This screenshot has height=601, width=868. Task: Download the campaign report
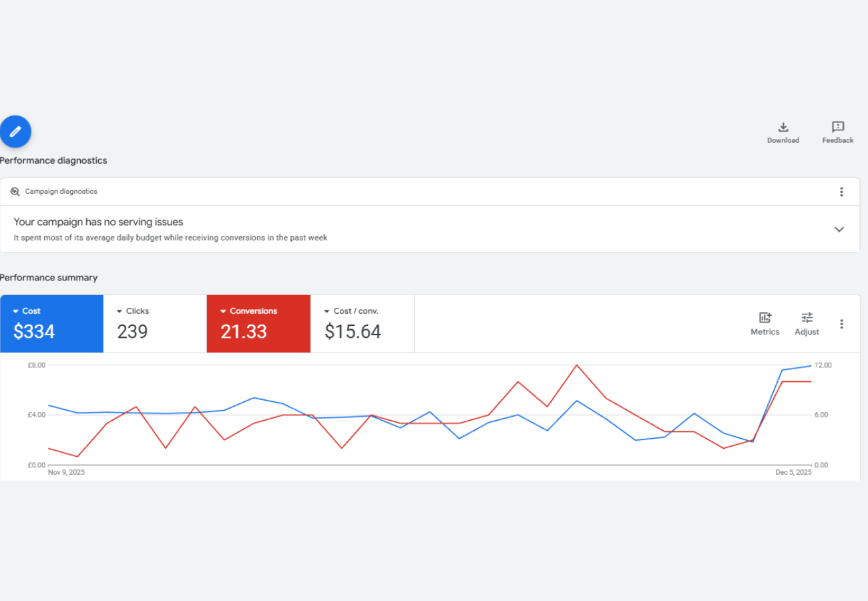click(783, 128)
